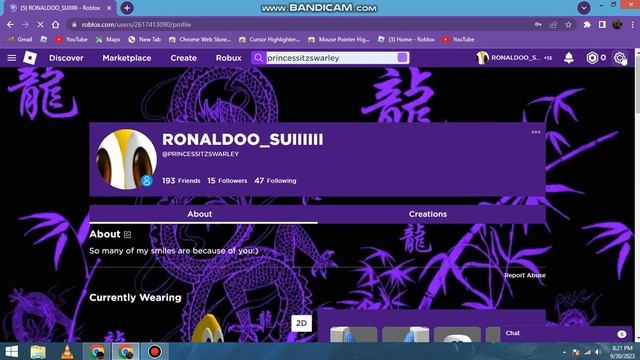Open the Mouse Pointer Highlight bookmark

(x=339, y=39)
